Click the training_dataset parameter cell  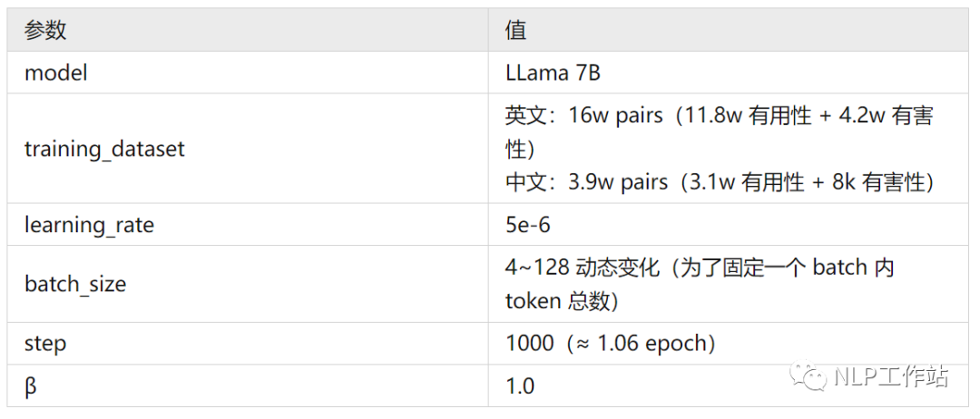pos(104,149)
